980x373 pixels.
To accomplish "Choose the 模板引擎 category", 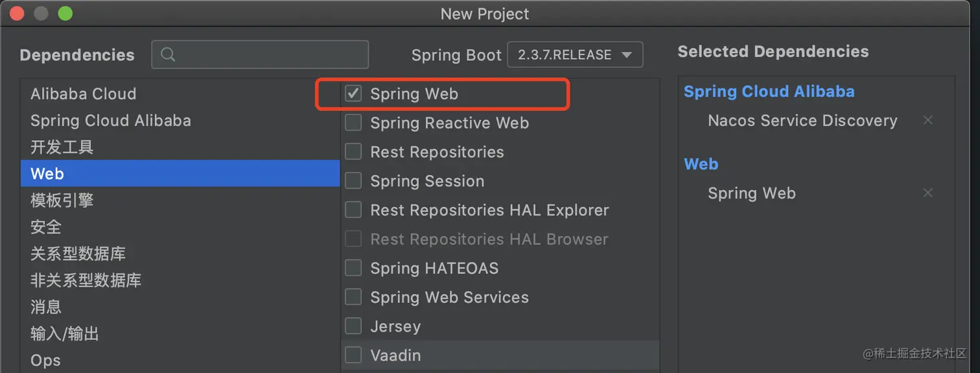I will 62,200.
